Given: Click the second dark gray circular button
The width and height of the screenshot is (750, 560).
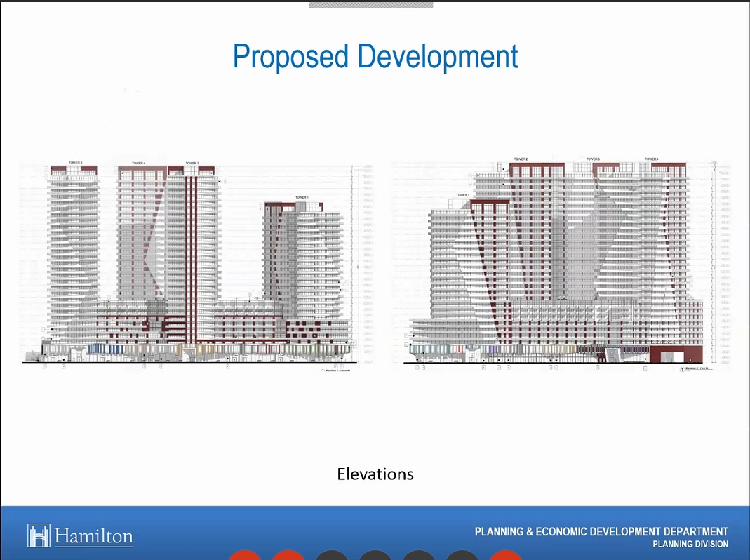Looking at the screenshot, I should tap(375, 555).
